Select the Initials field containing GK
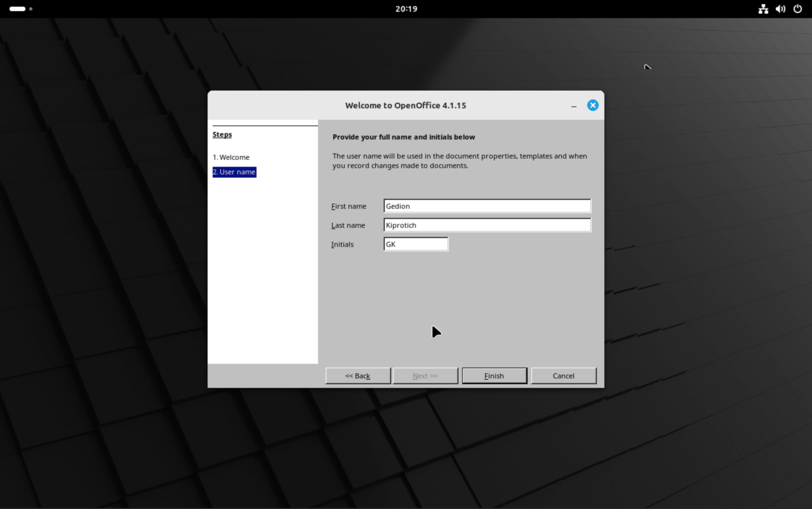812x509 pixels. click(x=416, y=244)
